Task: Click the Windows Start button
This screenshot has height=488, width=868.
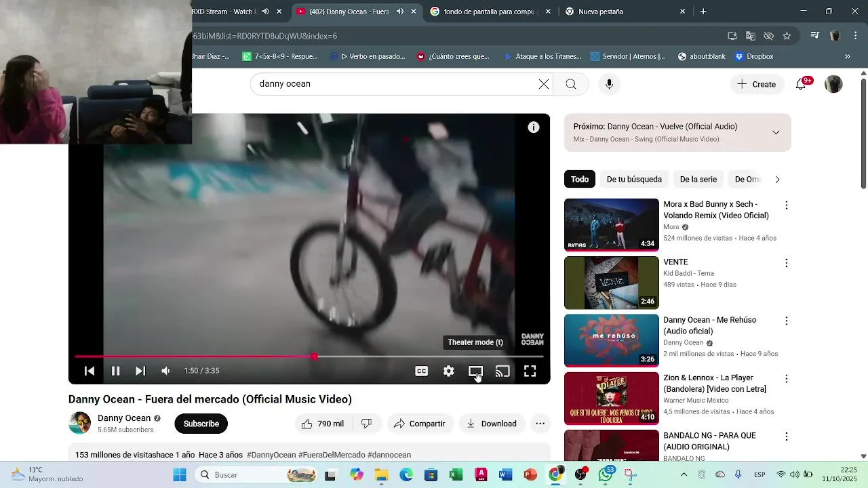Action: coord(180,475)
